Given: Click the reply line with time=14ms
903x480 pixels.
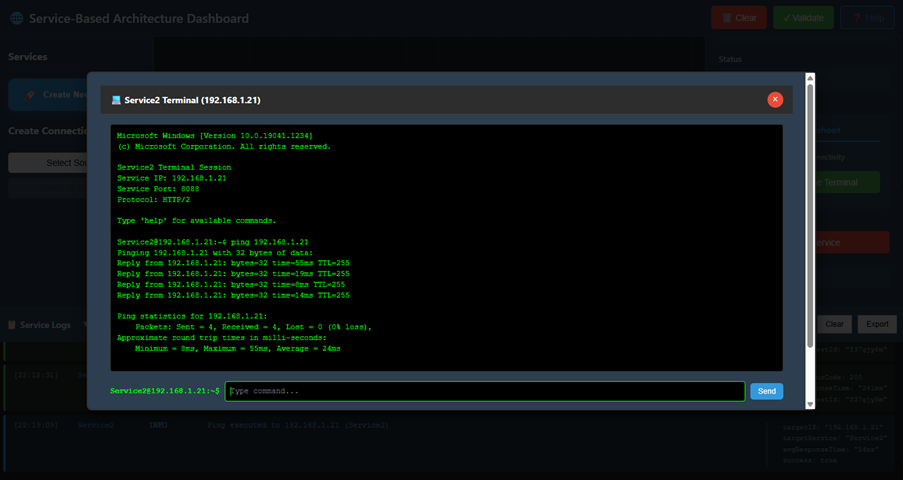Looking at the screenshot, I should click(x=233, y=295).
